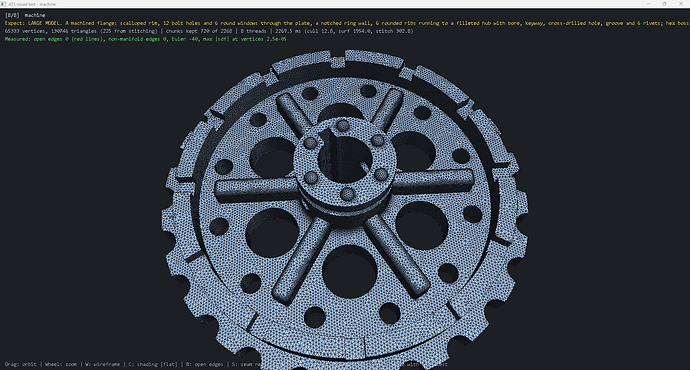The width and height of the screenshot is (690, 370).
Task: Click the 'Measured: open edges 0' line
Action: [x=146, y=39]
